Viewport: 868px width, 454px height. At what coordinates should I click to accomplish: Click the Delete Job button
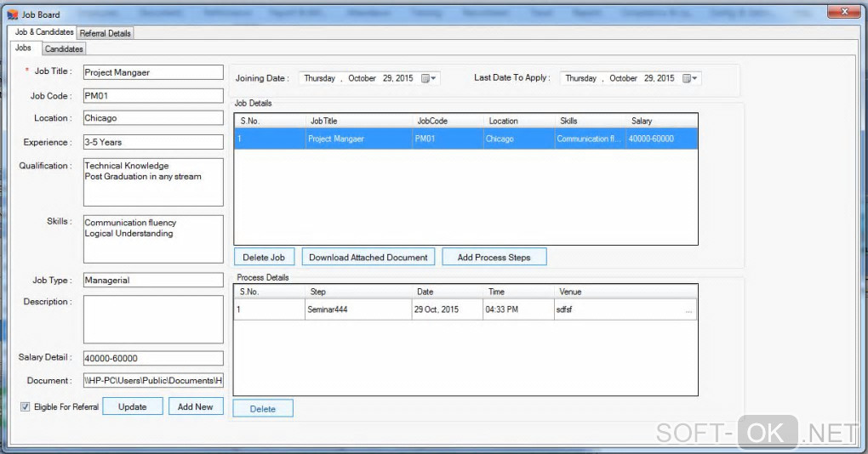pyautogui.click(x=264, y=257)
